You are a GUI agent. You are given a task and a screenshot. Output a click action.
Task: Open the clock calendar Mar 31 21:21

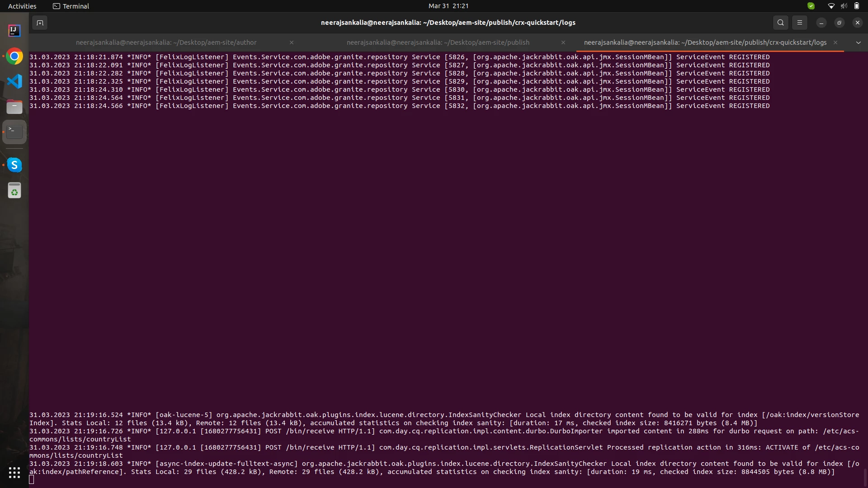click(x=448, y=6)
